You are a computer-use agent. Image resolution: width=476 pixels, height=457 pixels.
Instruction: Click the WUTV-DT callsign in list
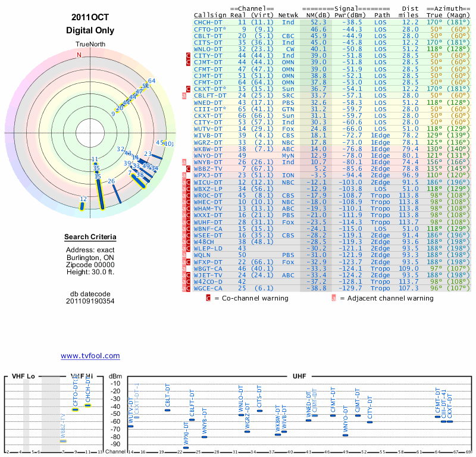point(208,129)
